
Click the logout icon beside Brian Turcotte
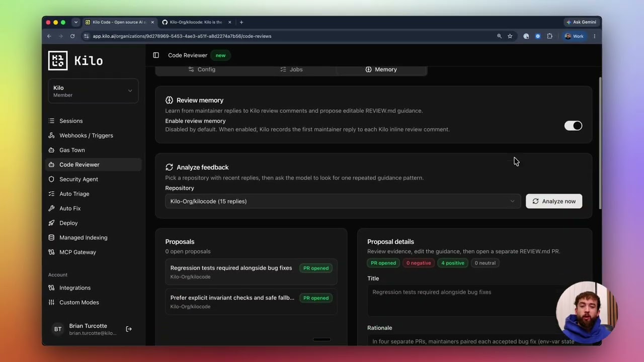click(129, 329)
